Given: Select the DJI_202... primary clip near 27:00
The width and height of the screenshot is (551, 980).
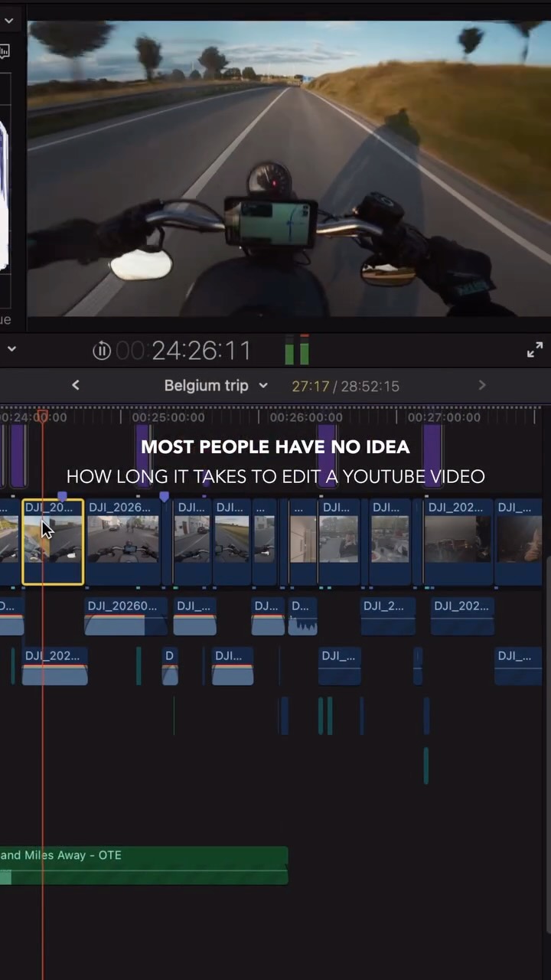Looking at the screenshot, I should point(458,542).
